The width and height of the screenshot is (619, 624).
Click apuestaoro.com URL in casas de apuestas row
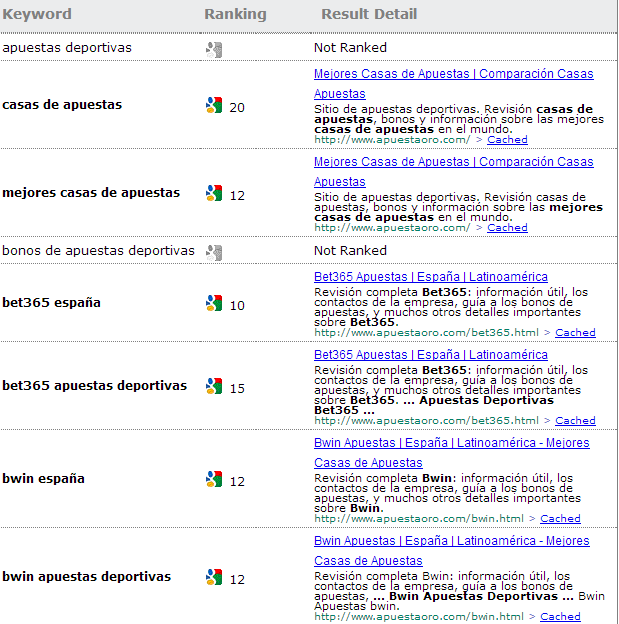tap(392, 140)
